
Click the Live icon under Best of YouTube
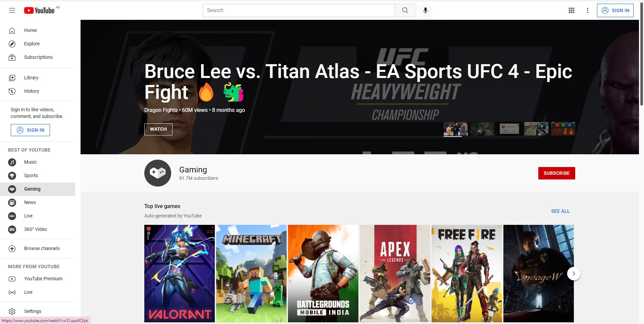click(x=12, y=216)
